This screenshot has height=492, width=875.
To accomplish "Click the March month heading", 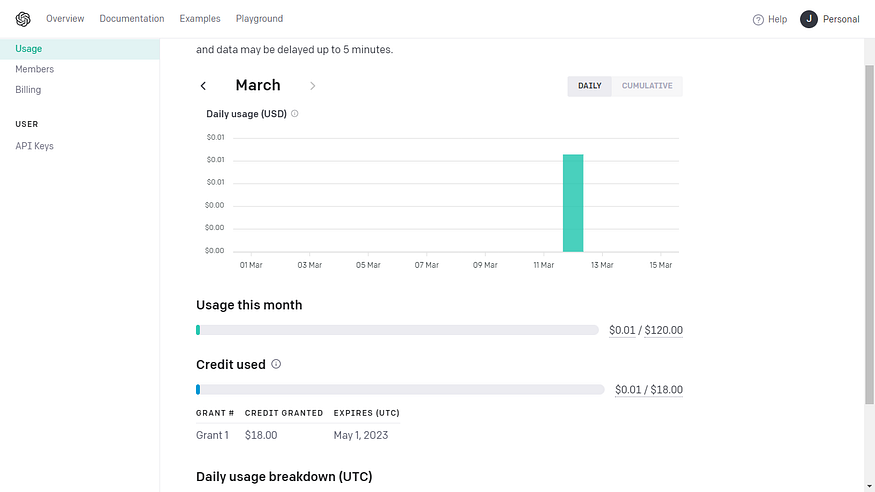I will [x=258, y=85].
